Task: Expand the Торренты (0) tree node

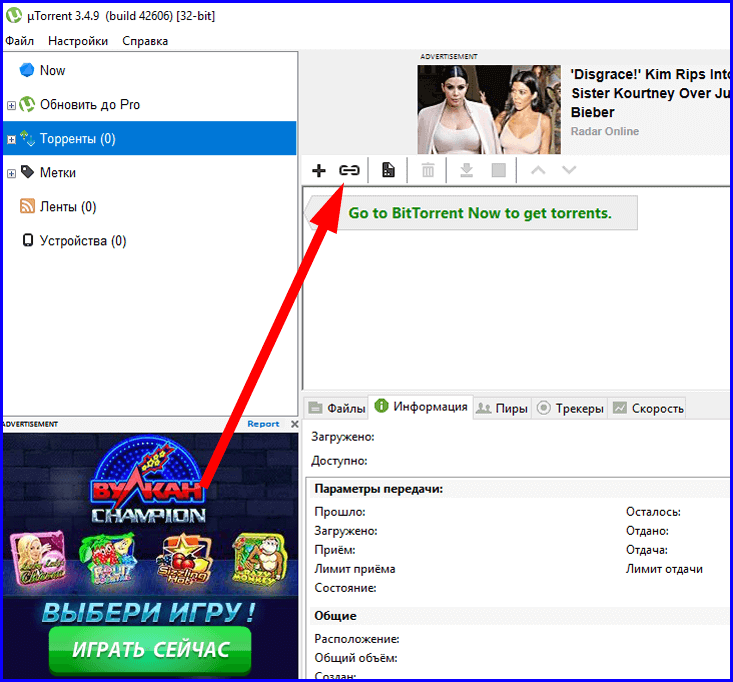Action: coord(12,139)
